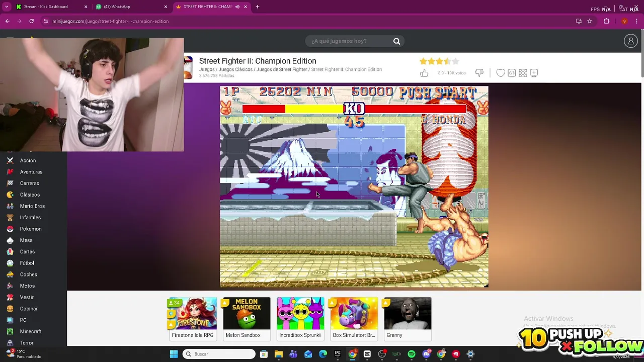Click the Windows taskbar Buscar search box
Image resolution: width=644 pixels, height=362 pixels.
point(219,354)
